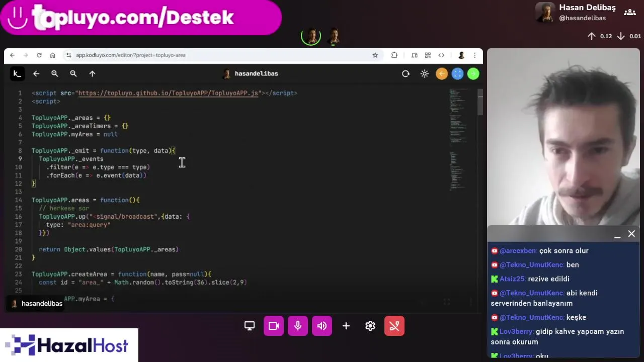Screen dimensions: 644x362
Task: Click the up arrow in the editor toolbar
Action: [92, 73]
